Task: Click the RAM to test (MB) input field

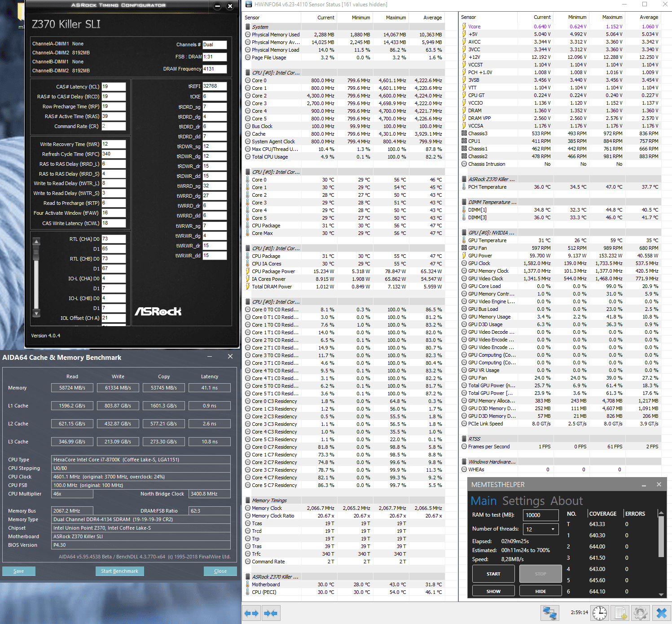Action: coord(540,515)
